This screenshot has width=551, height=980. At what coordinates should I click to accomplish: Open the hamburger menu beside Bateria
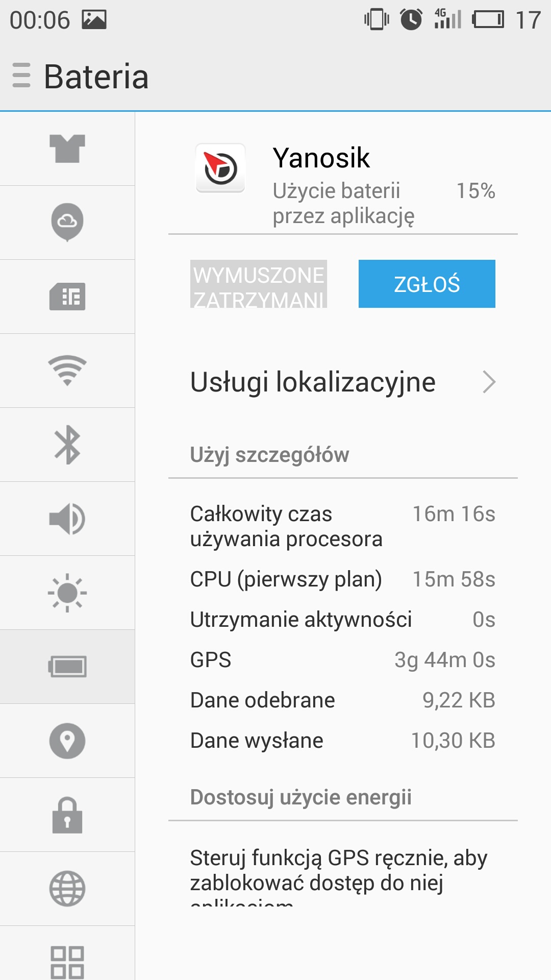(21, 76)
